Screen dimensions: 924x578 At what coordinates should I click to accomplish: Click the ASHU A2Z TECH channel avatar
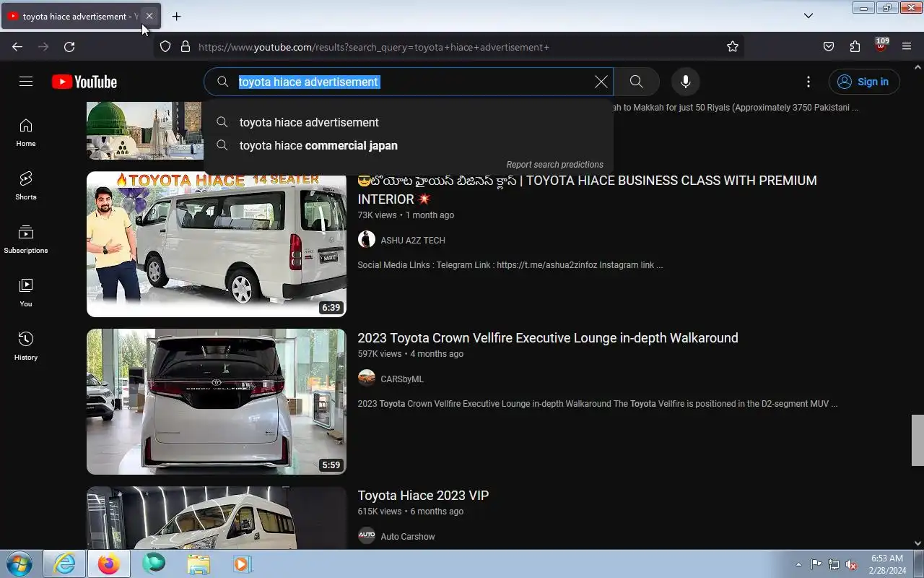click(x=367, y=240)
